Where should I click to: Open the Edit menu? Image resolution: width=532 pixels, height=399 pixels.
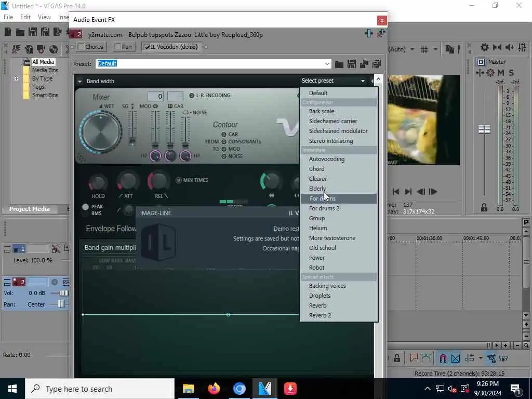point(25,17)
